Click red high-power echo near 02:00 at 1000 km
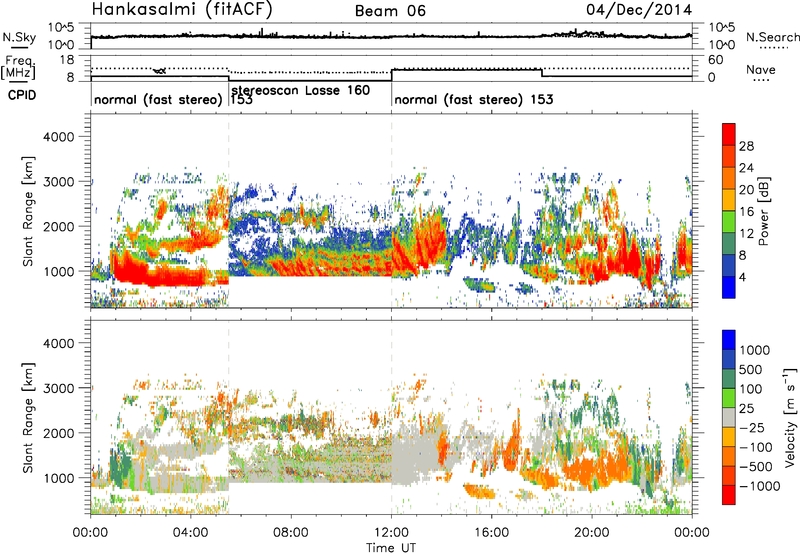This screenshot has width=800, height=554. (x=140, y=270)
